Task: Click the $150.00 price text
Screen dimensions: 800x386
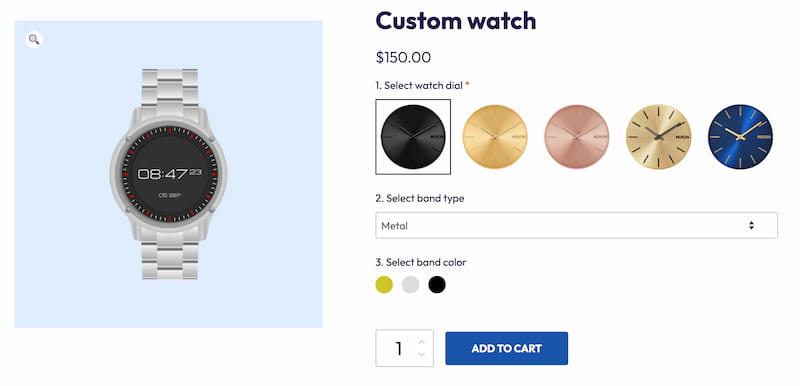Action: click(x=403, y=58)
